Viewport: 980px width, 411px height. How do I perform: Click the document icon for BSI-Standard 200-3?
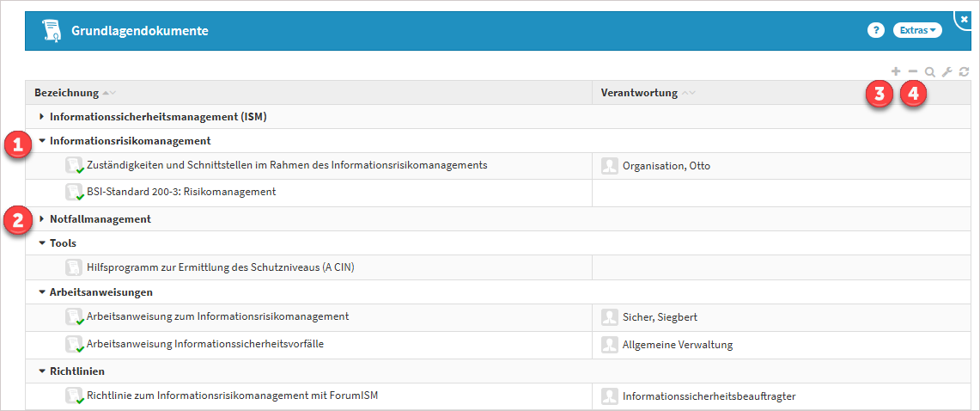pos(75,193)
